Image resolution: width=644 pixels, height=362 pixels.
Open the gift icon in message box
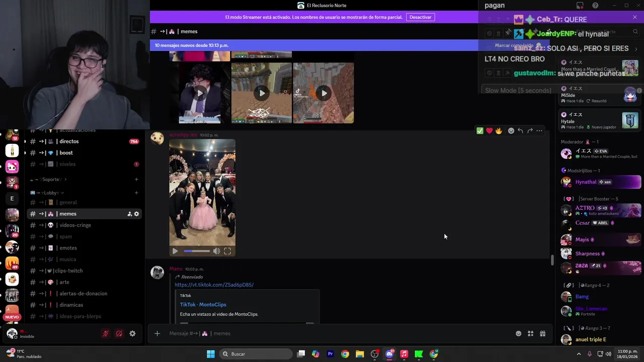[542, 333]
